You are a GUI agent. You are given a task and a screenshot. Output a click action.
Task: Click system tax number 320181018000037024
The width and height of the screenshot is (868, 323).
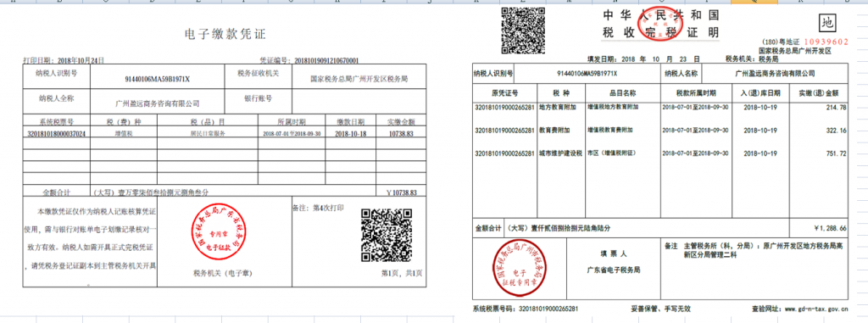tap(56, 133)
